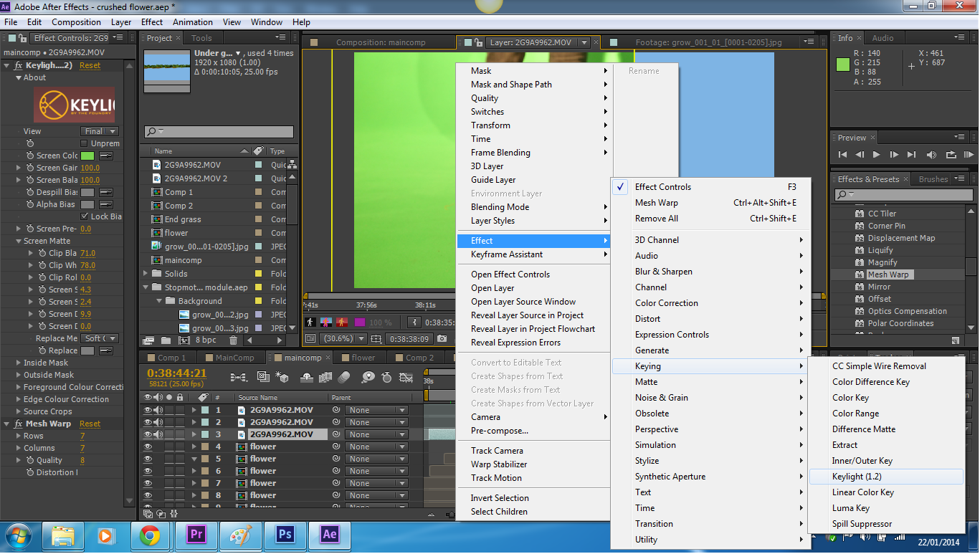
Task: Open the Graph Editor icon in timeline
Action: [406, 376]
